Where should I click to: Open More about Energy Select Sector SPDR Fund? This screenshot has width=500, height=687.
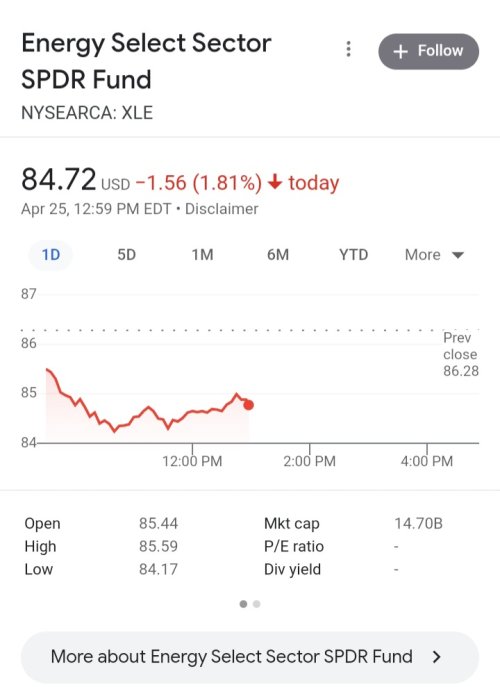click(250, 657)
